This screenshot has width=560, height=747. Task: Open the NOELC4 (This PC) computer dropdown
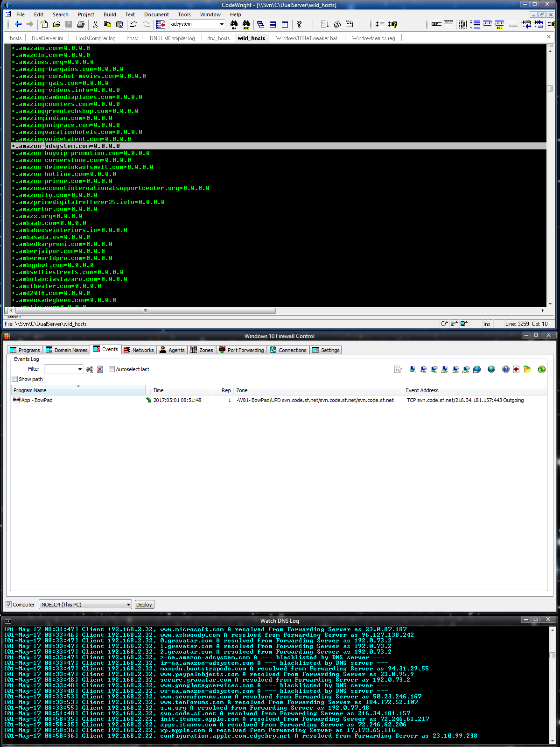[128, 605]
